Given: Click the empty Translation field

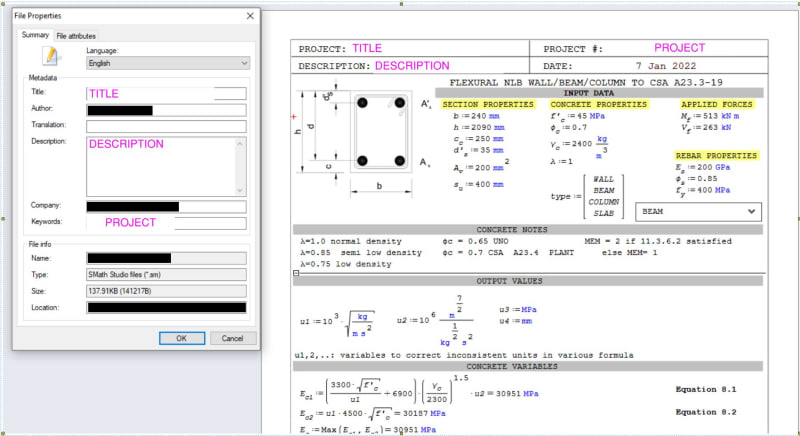Looking at the screenshot, I should point(166,126).
